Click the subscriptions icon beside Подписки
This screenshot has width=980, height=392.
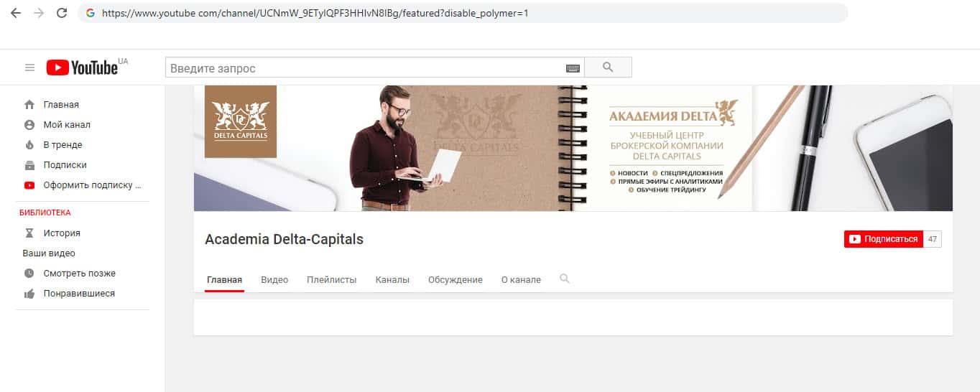(x=29, y=164)
